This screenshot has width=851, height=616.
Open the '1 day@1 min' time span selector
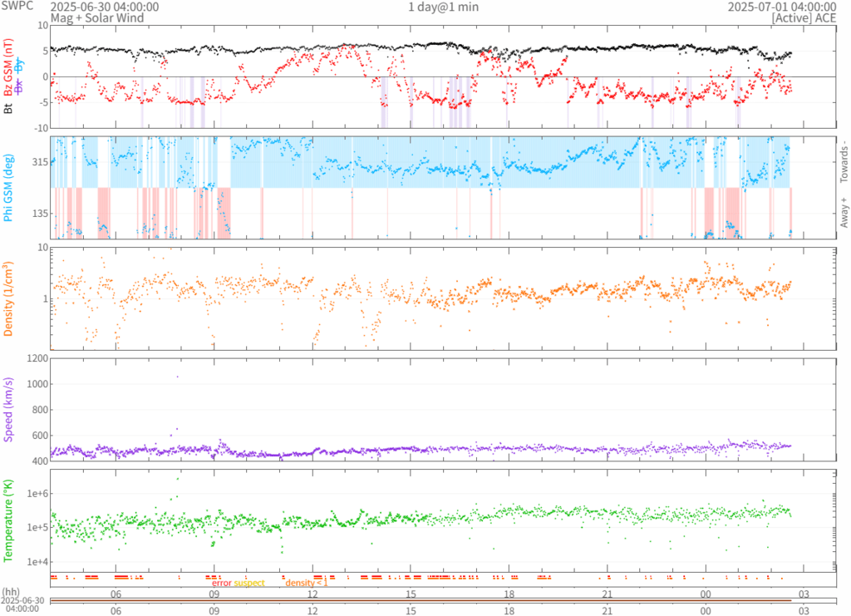tap(443, 7)
